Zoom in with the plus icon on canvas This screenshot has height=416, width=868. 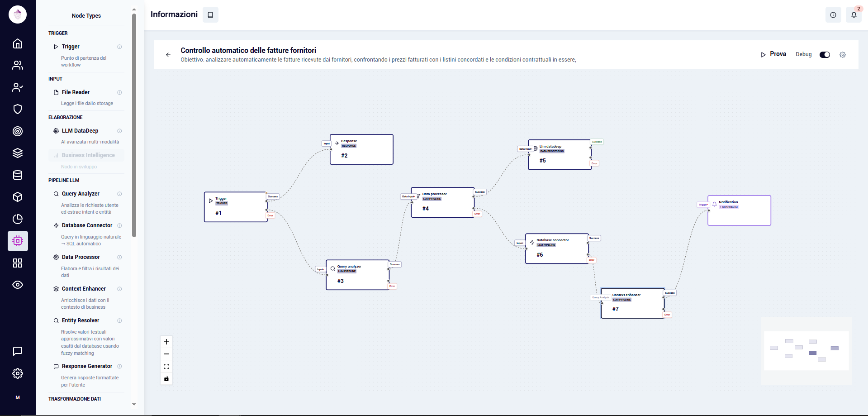166,342
